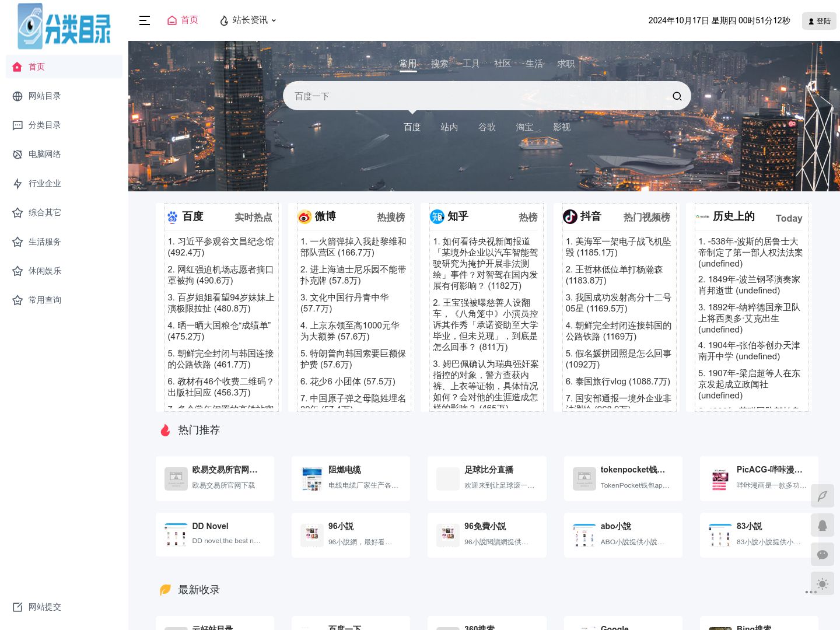The image size is (840, 630).
Task: Open 分类目录 chat icon in sidebar
Action: [x=17, y=125]
